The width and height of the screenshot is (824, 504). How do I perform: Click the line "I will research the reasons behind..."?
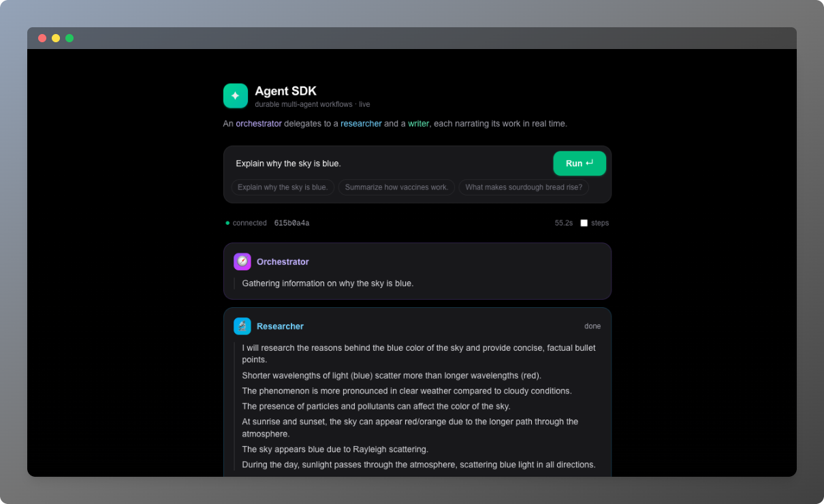(x=419, y=353)
